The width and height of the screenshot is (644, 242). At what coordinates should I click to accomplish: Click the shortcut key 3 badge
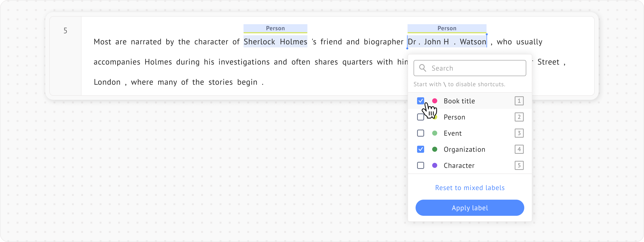[x=519, y=133]
